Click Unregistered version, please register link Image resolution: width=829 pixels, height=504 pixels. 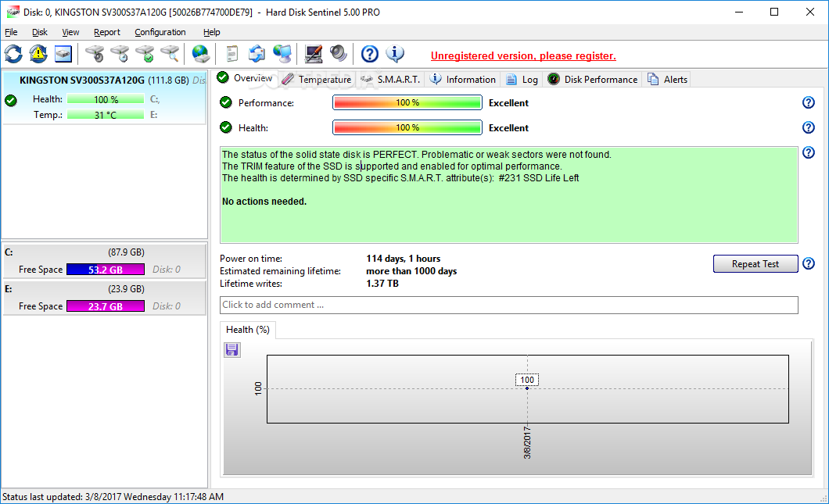tap(523, 56)
